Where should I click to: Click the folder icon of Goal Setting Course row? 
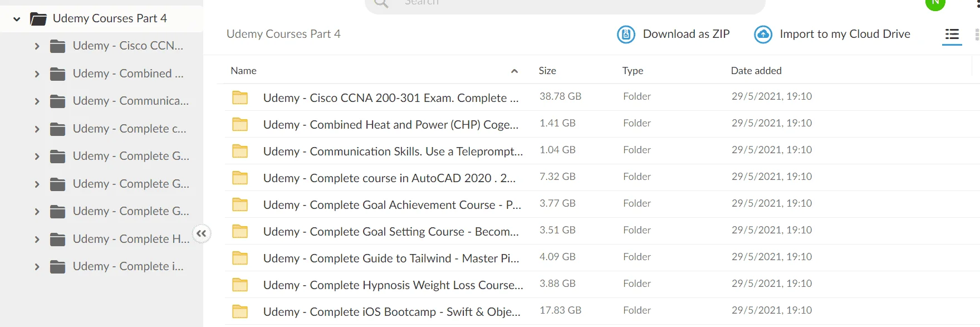pyautogui.click(x=240, y=231)
